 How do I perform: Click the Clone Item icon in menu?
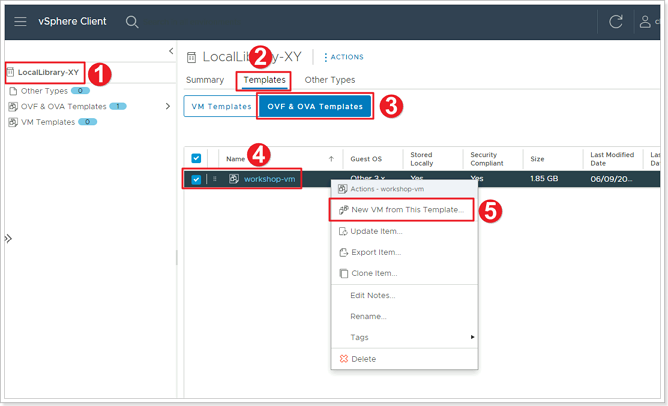(x=343, y=274)
